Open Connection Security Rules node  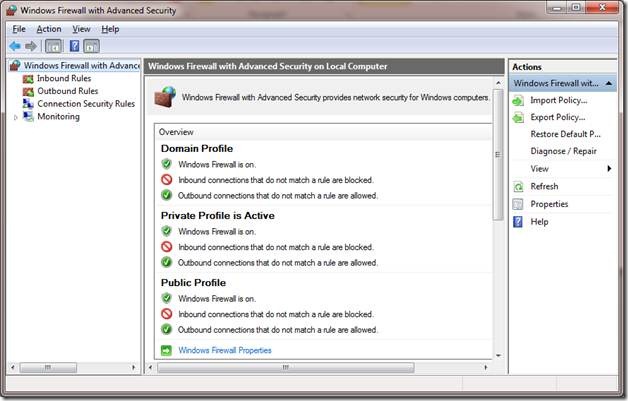coord(85,104)
